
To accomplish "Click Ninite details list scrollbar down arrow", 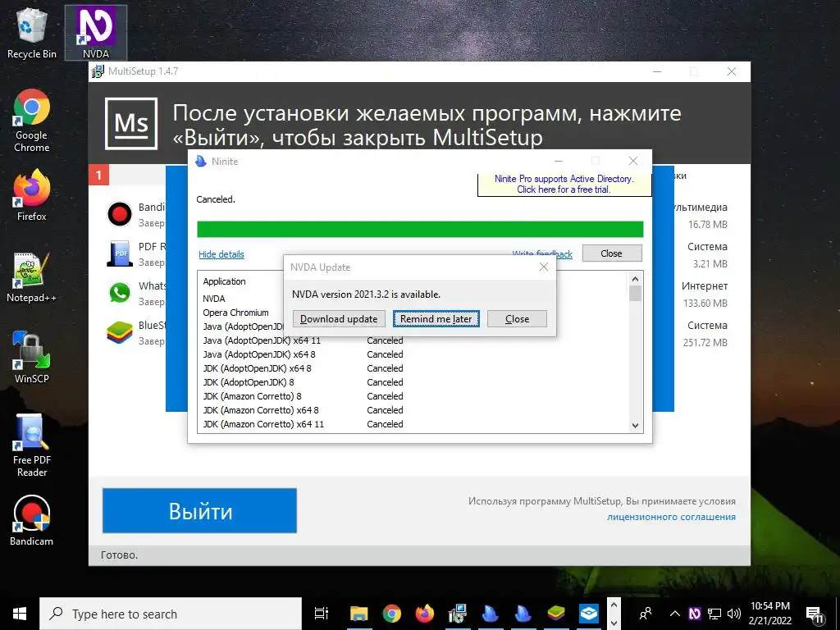I will tap(636, 426).
